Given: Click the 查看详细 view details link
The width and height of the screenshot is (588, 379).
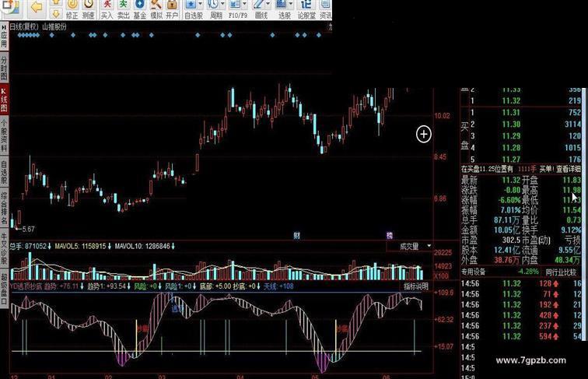Looking at the screenshot, I should coord(568,169).
